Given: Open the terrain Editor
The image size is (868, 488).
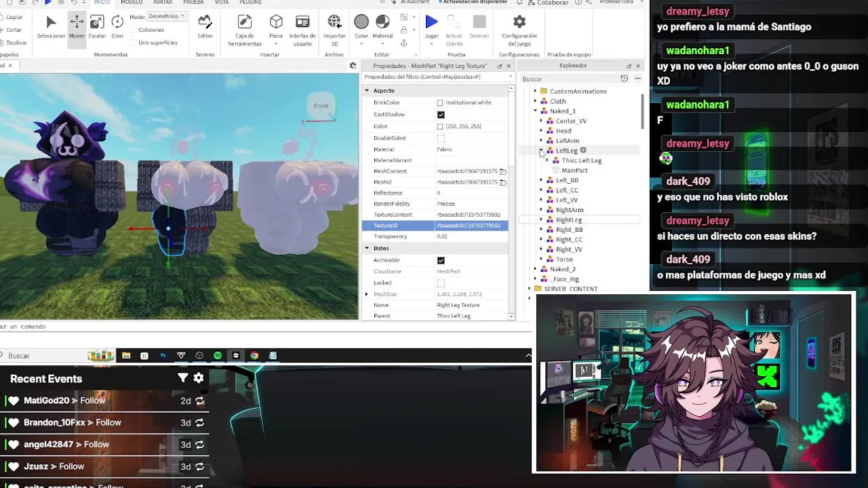Looking at the screenshot, I should 205,27.
